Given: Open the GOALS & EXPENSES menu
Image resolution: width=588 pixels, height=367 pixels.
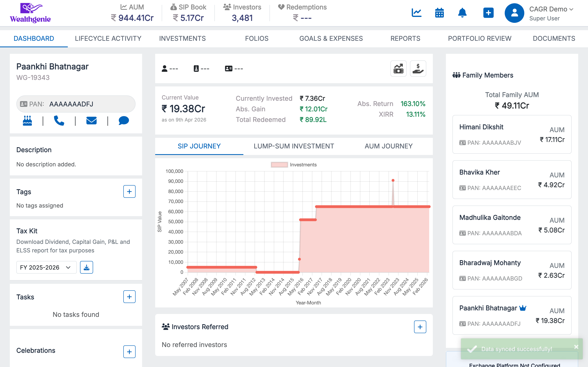Looking at the screenshot, I should [331, 38].
